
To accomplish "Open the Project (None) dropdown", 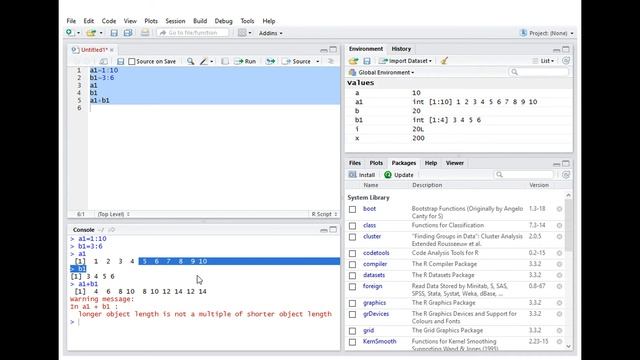I will pos(551,33).
